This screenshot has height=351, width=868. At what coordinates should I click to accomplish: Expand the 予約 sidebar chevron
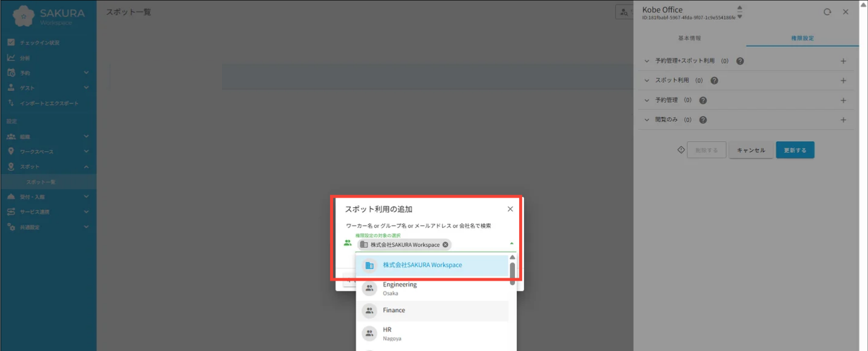click(x=86, y=73)
